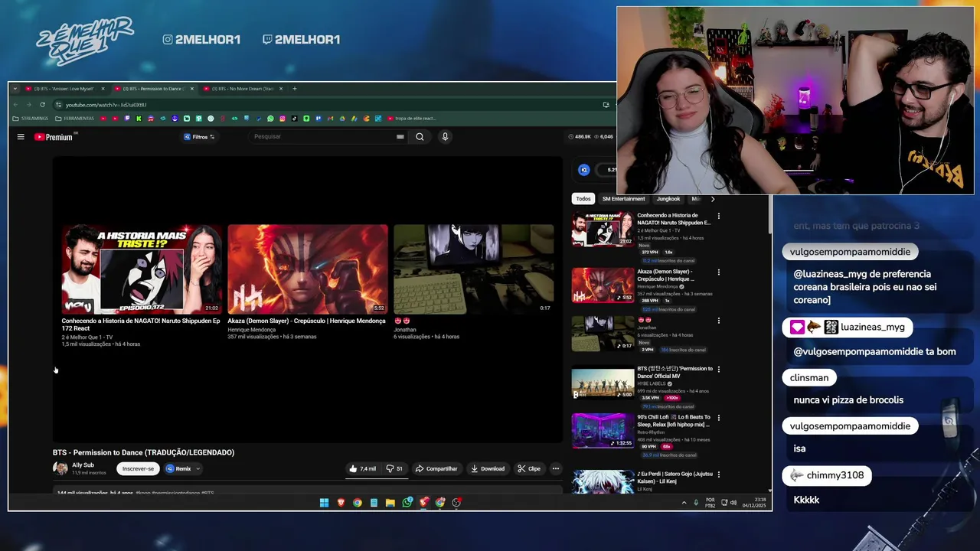This screenshot has width=980, height=551.
Task: Open Google Chrome from taskbar
Action: pyautogui.click(x=357, y=503)
